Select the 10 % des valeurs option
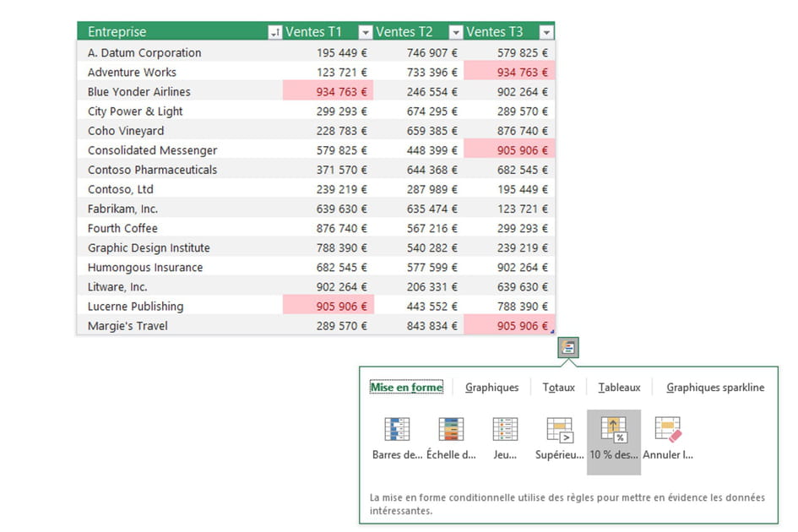Viewport: 798px width, 532px height. tap(614, 435)
